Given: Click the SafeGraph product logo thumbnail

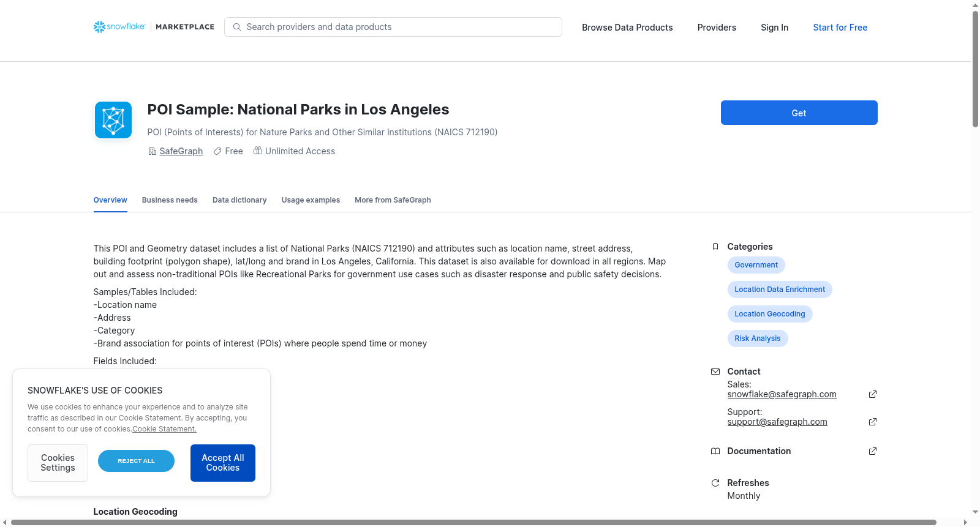Looking at the screenshot, I should pos(113,120).
